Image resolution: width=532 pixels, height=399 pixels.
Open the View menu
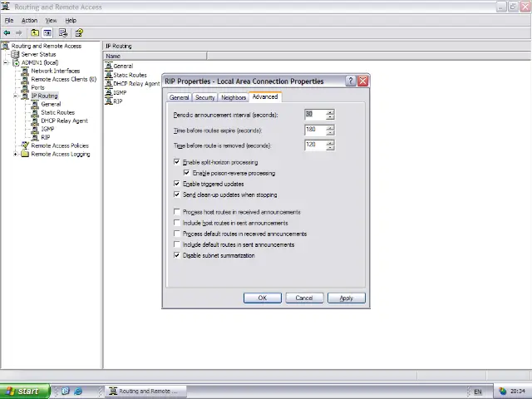[x=51, y=20]
